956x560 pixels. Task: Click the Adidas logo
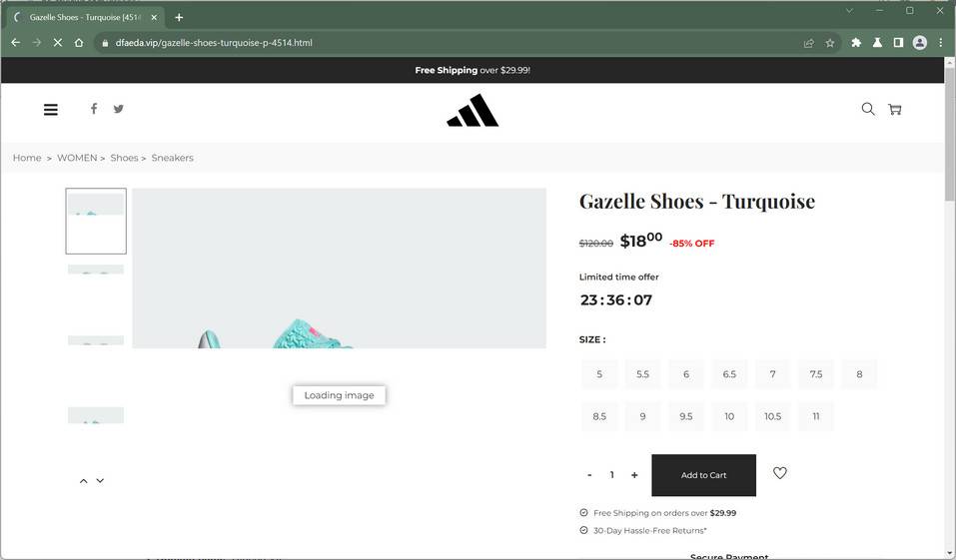pyautogui.click(x=473, y=110)
